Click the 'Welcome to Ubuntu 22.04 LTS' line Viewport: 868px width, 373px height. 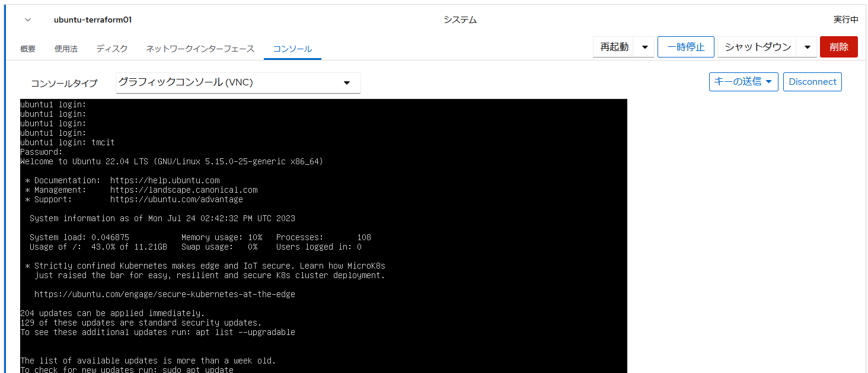(171, 161)
